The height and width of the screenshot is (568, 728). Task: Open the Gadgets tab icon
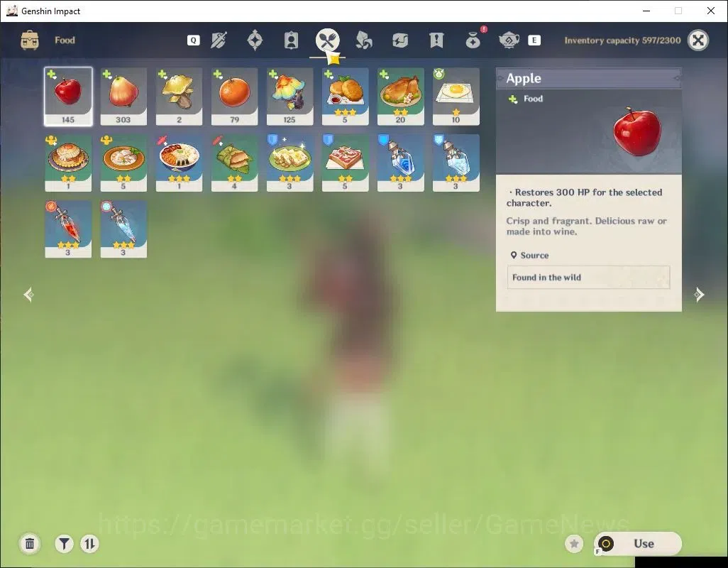[x=399, y=40]
